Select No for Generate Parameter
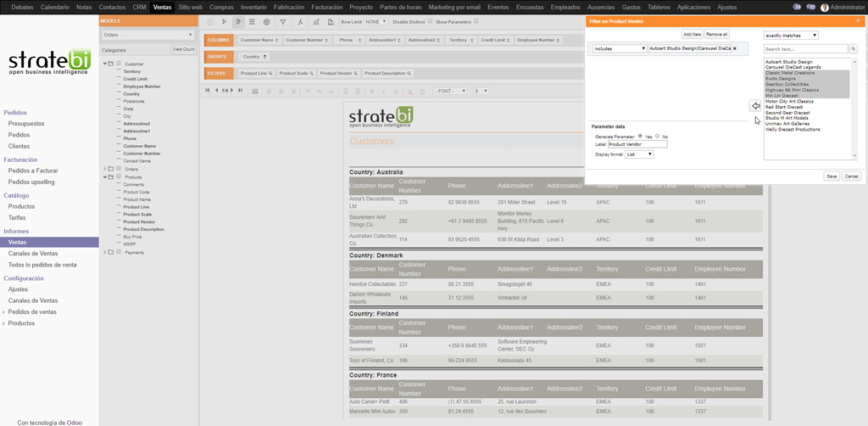The height and width of the screenshot is (426, 868). [657, 137]
